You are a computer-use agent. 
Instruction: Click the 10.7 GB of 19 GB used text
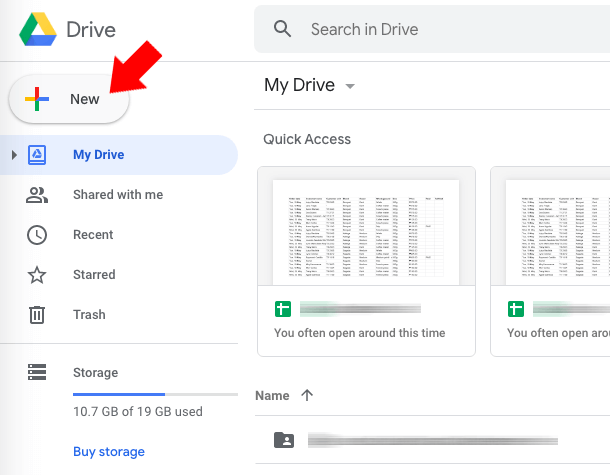tap(138, 412)
